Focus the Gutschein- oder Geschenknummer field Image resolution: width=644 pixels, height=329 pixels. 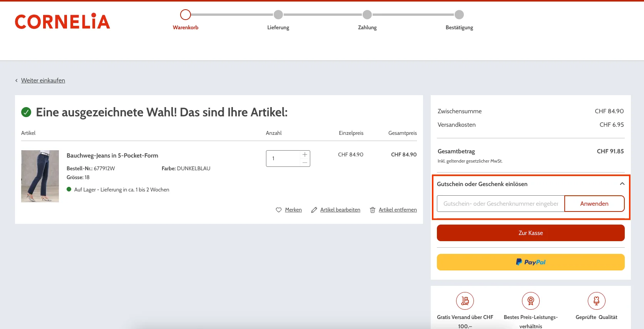coord(500,203)
